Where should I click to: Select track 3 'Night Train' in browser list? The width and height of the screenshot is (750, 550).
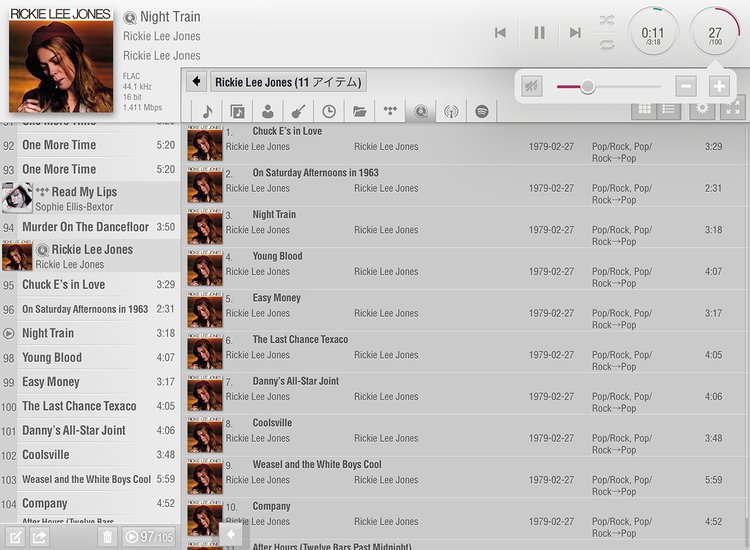pyautogui.click(x=465, y=227)
